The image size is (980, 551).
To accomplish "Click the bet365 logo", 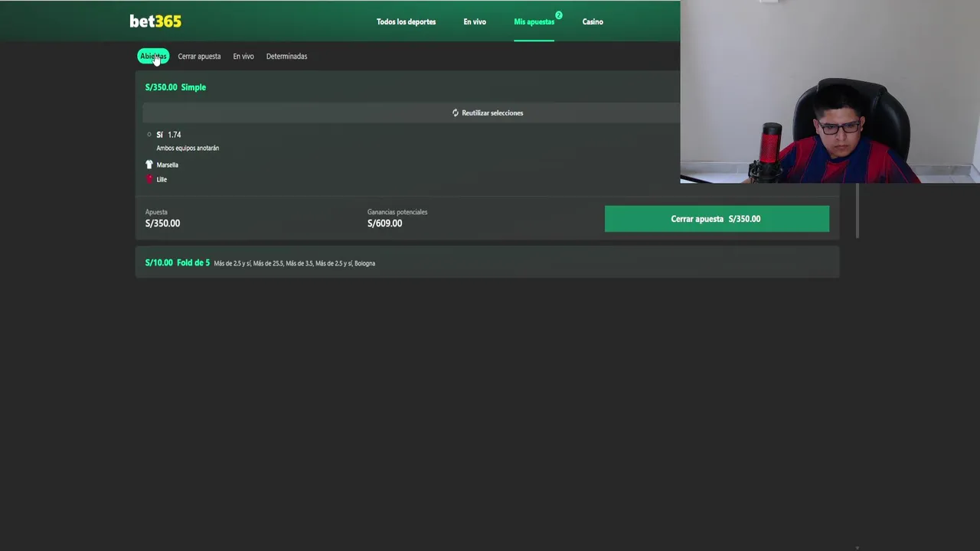I will pos(155,21).
